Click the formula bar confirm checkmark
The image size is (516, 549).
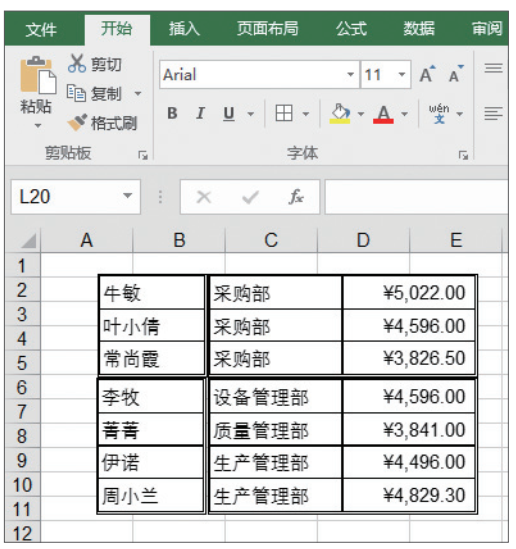pyautogui.click(x=250, y=197)
